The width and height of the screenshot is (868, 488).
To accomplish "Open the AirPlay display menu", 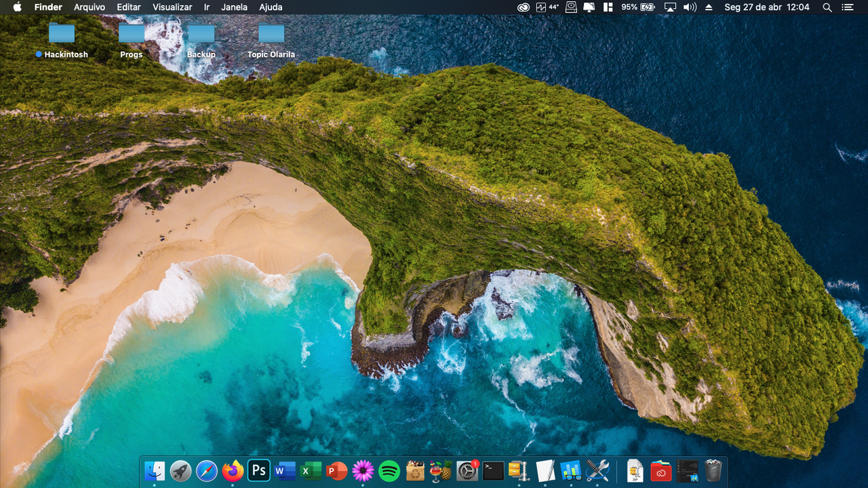I will [x=670, y=7].
